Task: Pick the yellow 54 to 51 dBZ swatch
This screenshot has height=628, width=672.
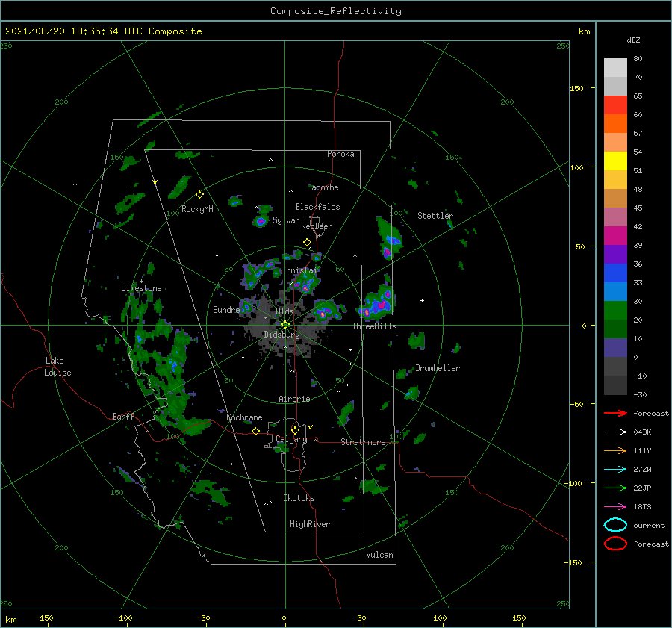Action: pos(615,161)
